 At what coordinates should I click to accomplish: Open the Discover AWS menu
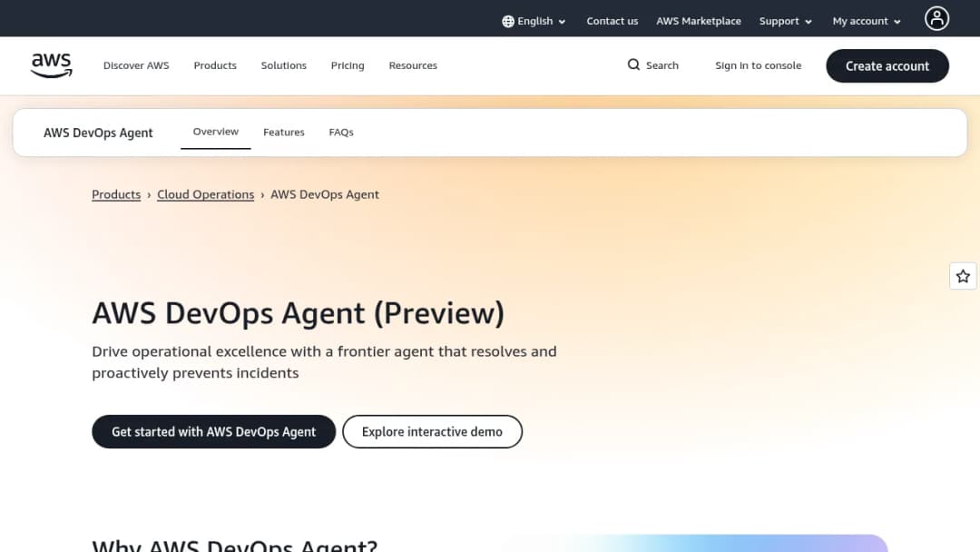point(136,65)
